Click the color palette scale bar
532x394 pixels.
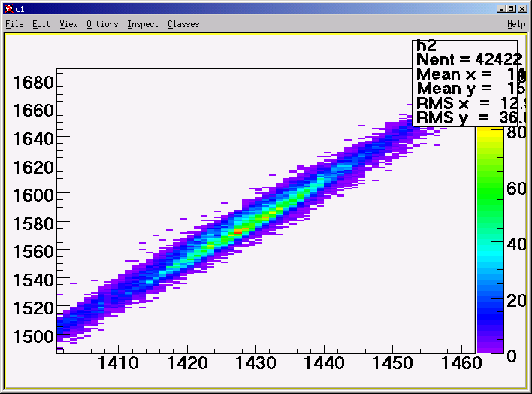pyautogui.click(x=490, y=240)
